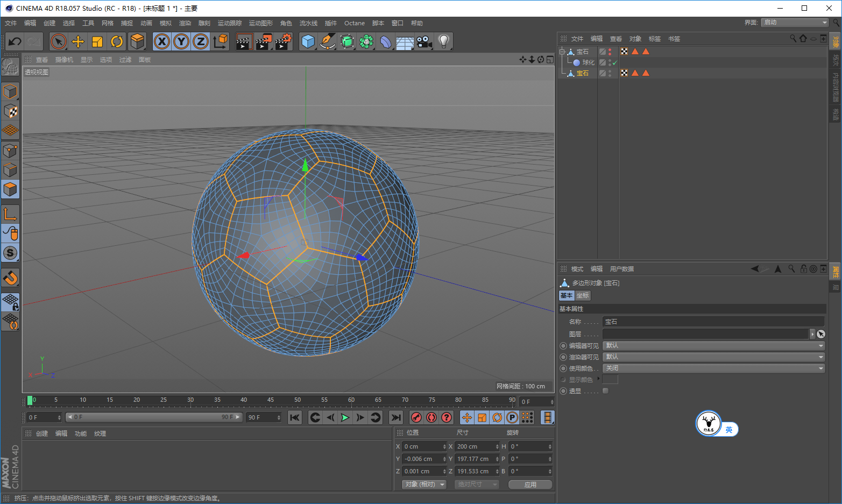Render the active view
The width and height of the screenshot is (842, 504).
[244, 41]
